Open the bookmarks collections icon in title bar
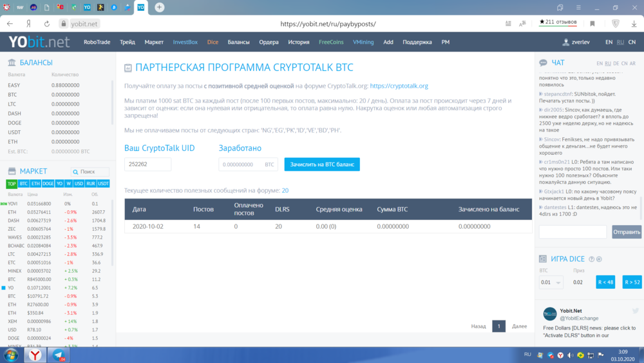 [560, 7]
